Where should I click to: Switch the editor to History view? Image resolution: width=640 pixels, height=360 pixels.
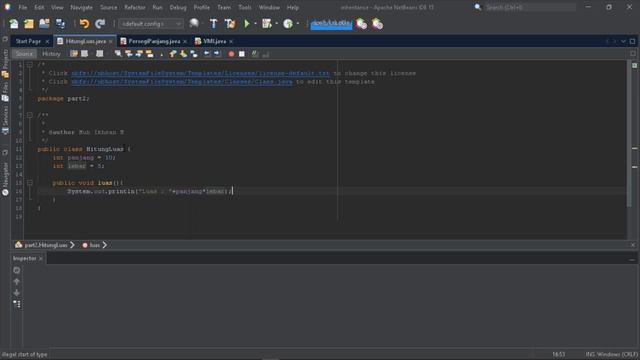(x=51, y=54)
